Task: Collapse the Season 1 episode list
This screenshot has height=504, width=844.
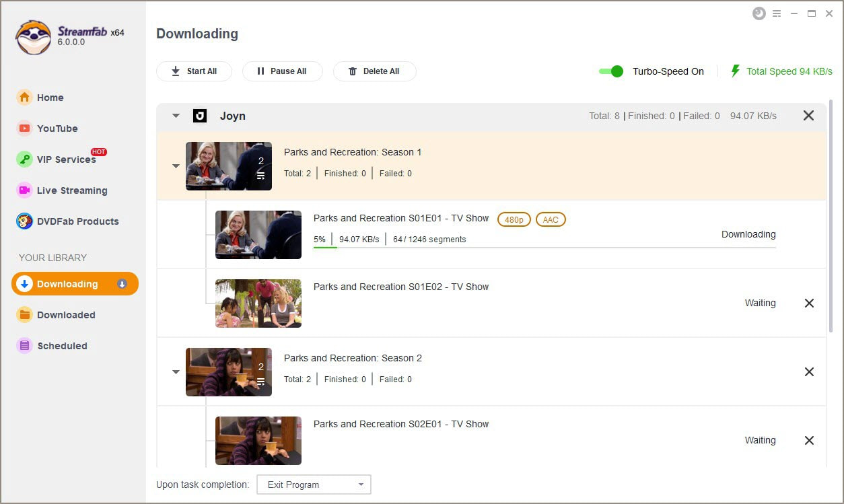Action: click(x=176, y=166)
